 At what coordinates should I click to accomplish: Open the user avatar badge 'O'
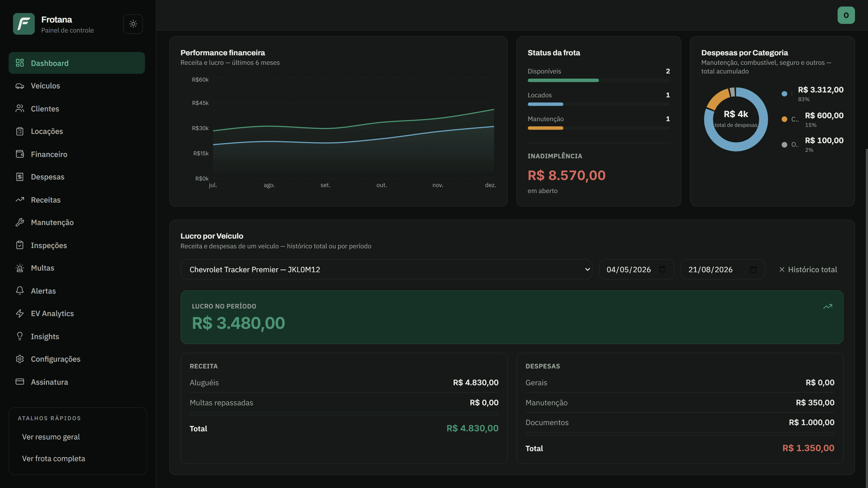coord(846,15)
